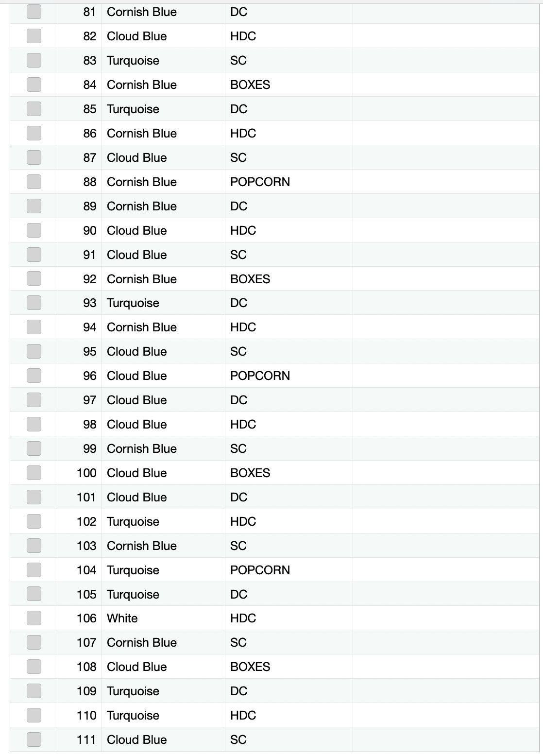Click POPCORN cell in row 104
The image size is (543, 756).
[289, 569]
